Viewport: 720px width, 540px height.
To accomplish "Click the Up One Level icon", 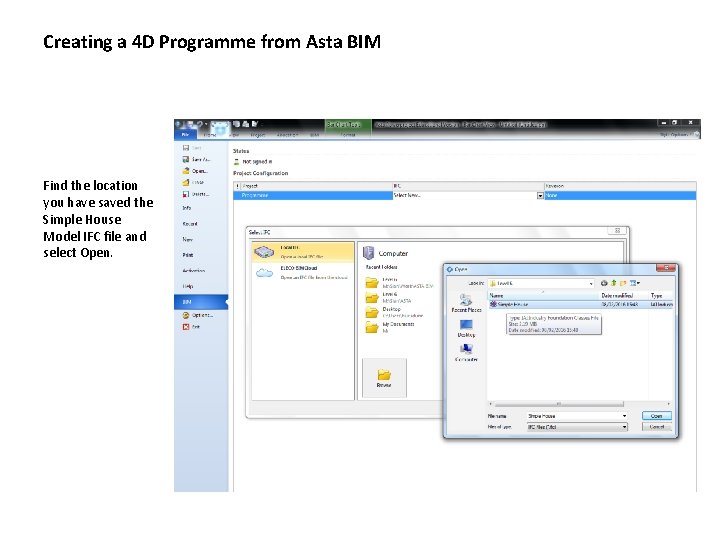I will click(x=613, y=283).
